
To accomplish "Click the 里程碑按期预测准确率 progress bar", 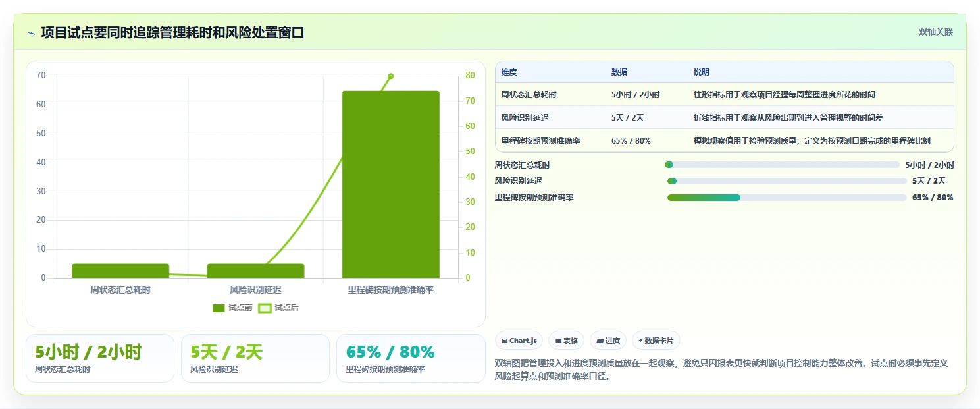I will click(x=787, y=198).
